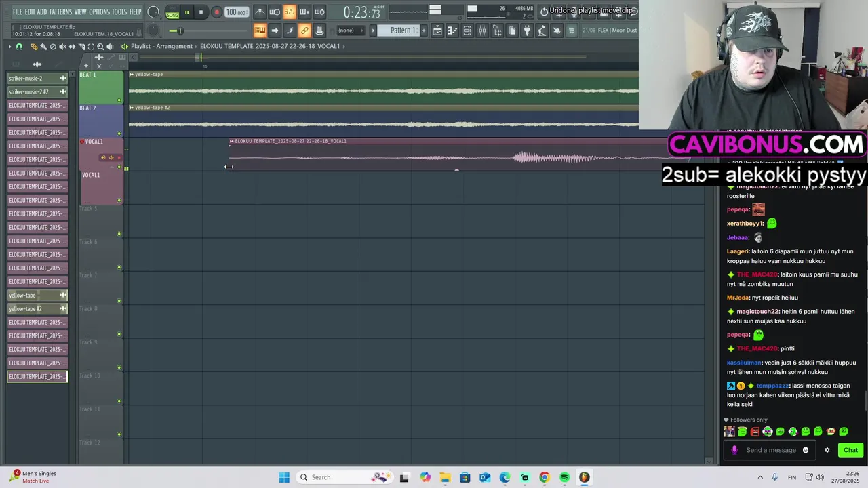Open the channel rack view icon

point(467,30)
